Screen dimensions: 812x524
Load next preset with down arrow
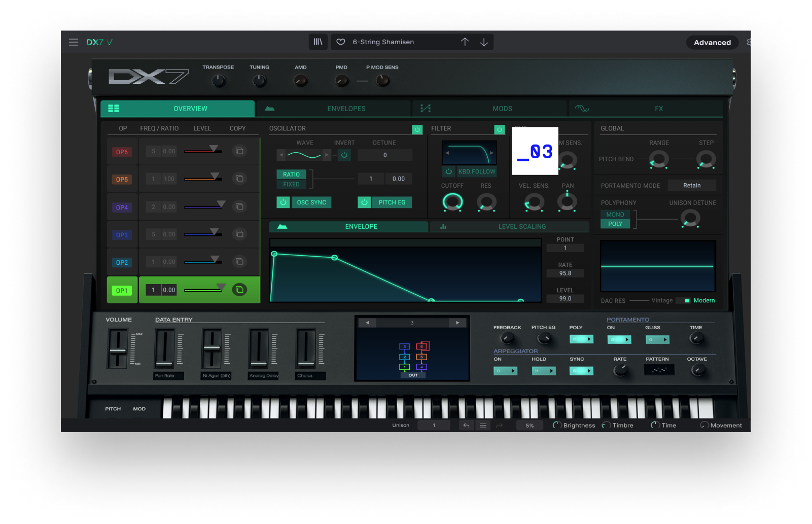coord(484,42)
